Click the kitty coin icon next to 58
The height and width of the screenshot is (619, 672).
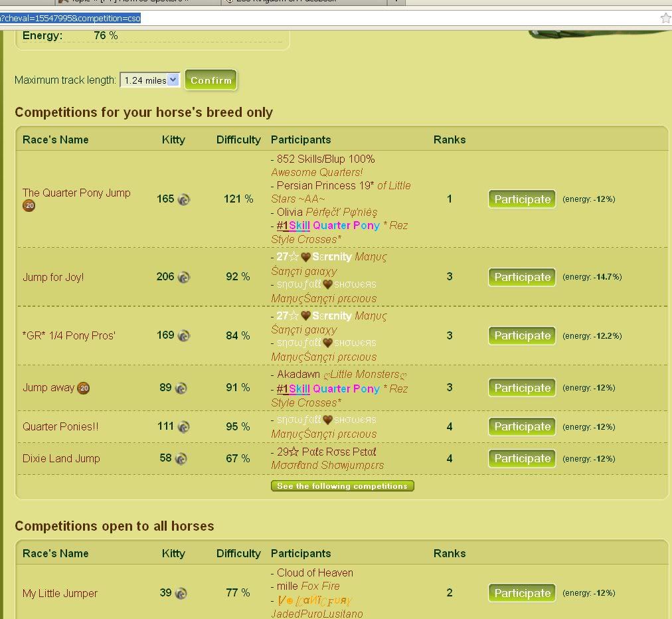point(181,459)
